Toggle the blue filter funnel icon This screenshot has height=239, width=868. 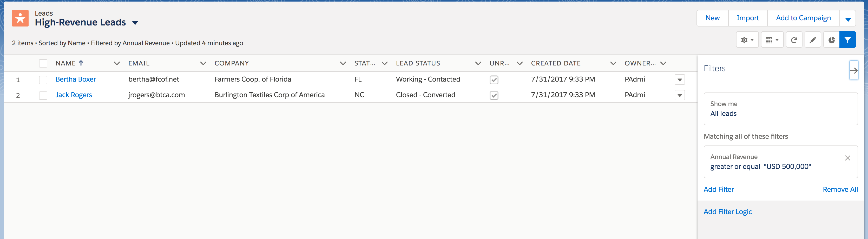pyautogui.click(x=847, y=40)
